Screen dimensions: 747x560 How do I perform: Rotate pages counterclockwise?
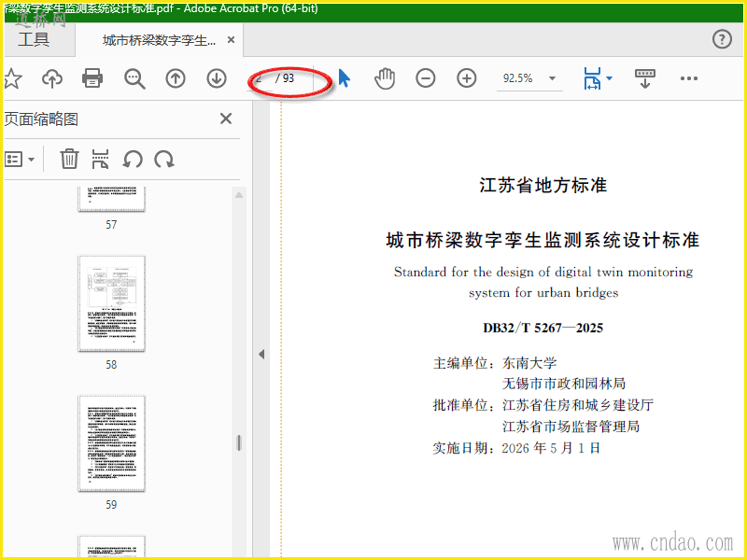133,159
